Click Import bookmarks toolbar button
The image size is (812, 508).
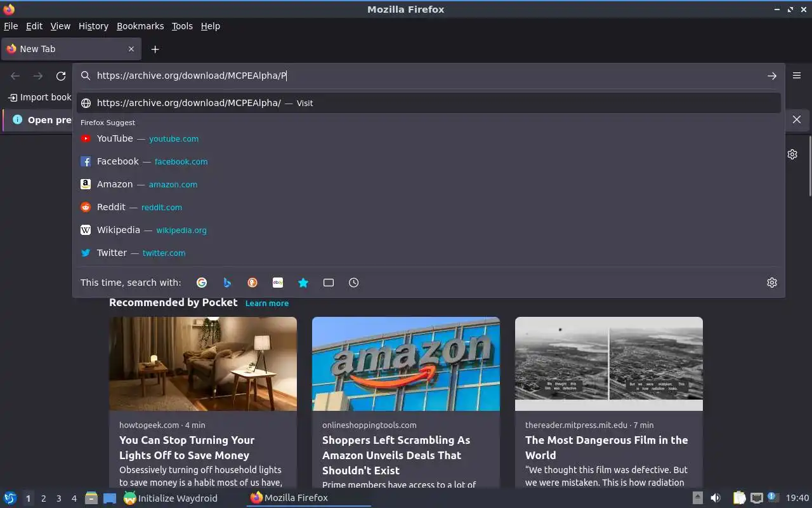[39, 97]
